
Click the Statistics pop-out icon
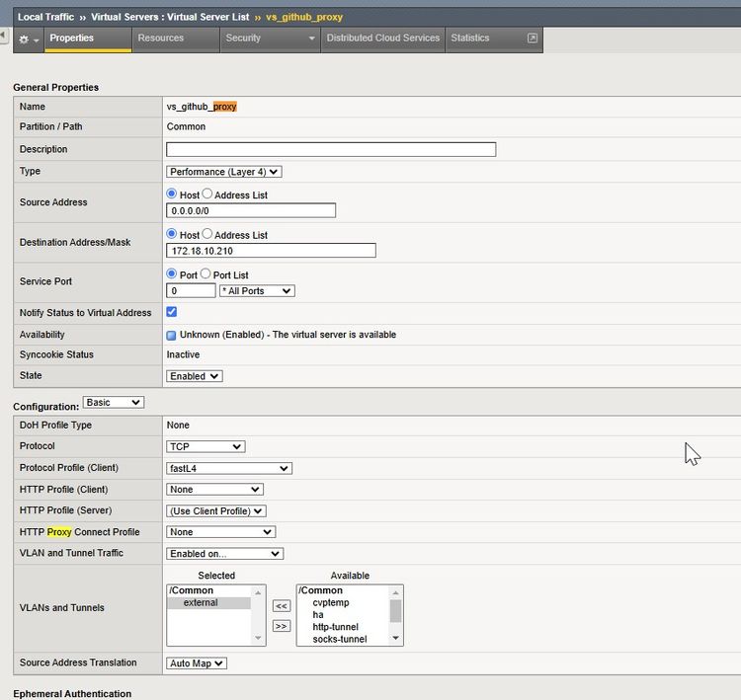pos(533,39)
